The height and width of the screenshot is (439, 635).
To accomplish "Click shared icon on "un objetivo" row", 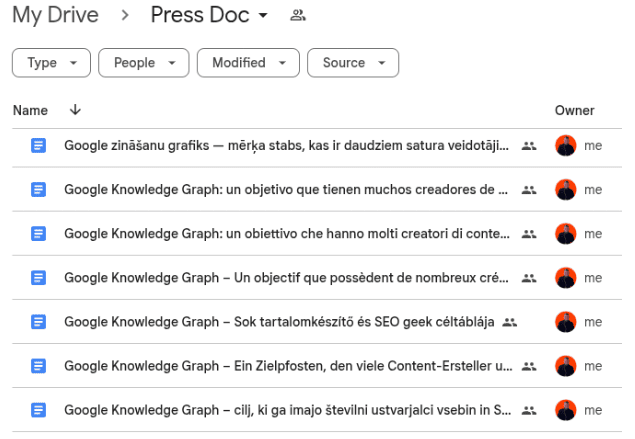I will pos(529,190).
